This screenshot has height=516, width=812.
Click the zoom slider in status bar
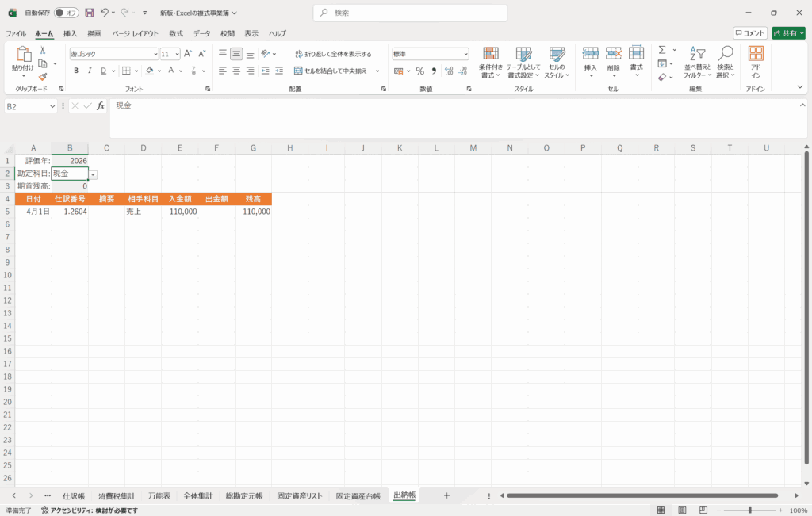point(749,510)
